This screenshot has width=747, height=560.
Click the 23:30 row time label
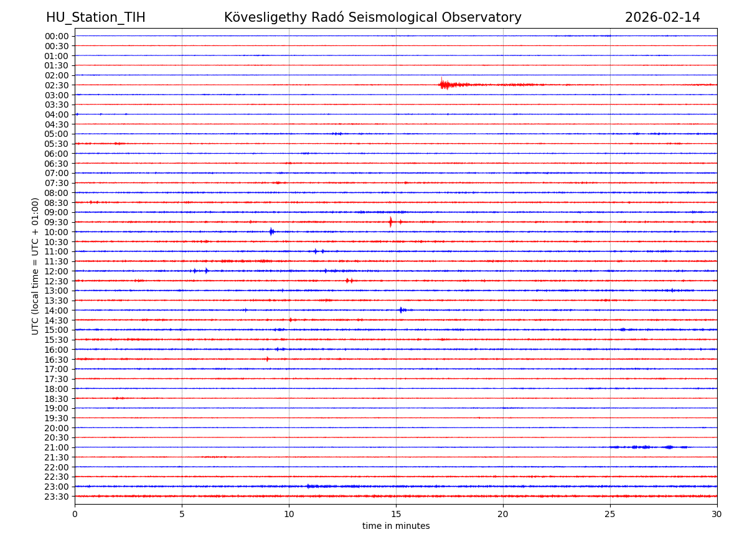coord(57,497)
